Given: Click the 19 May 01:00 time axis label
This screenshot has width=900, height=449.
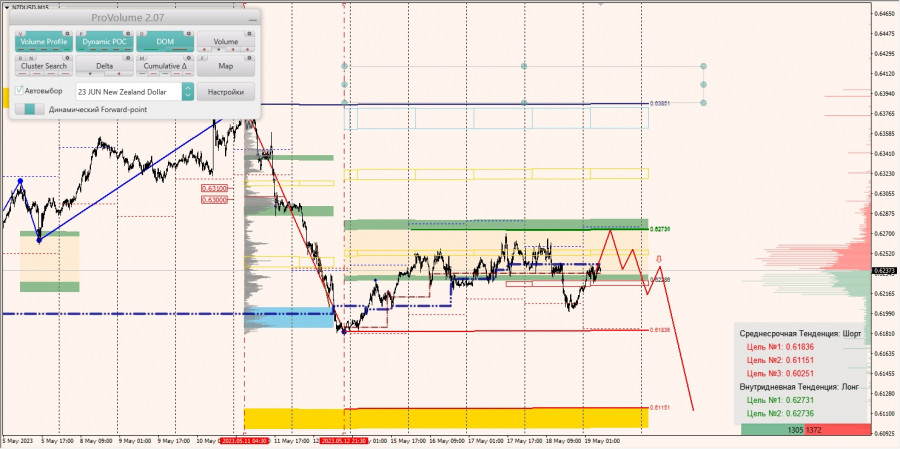Looking at the screenshot, I should click(x=602, y=441).
